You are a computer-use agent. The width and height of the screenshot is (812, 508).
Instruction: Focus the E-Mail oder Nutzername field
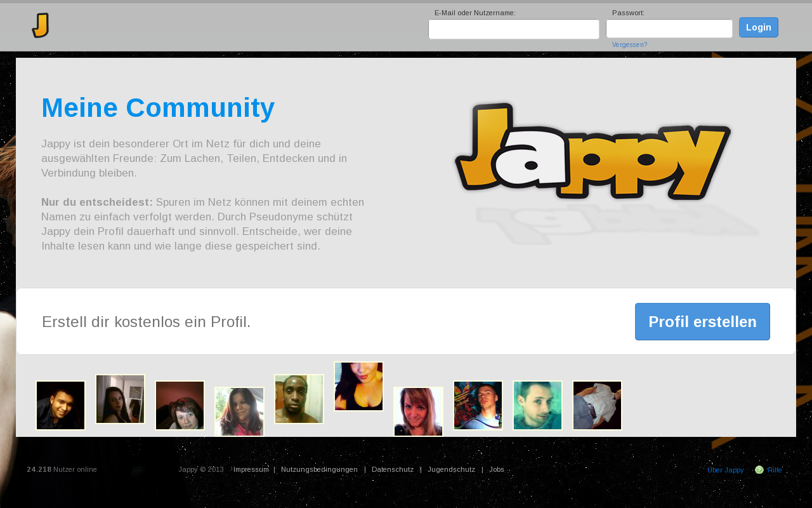[514, 29]
